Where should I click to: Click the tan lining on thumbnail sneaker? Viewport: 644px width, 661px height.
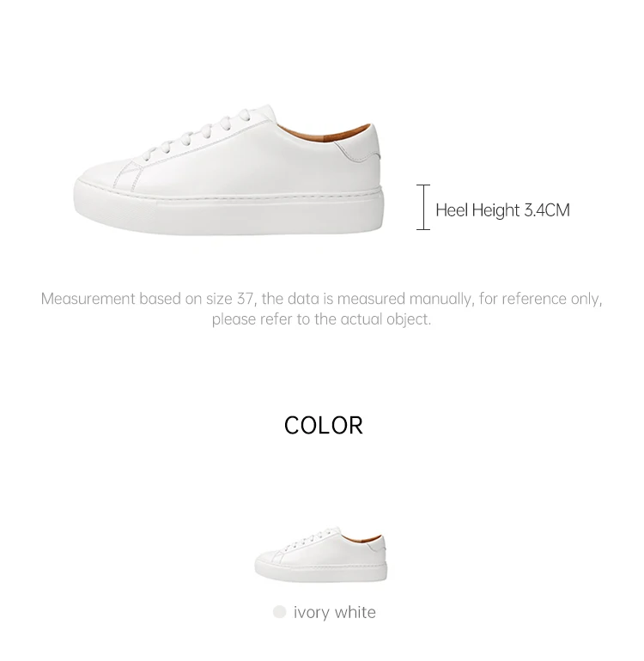click(x=361, y=538)
